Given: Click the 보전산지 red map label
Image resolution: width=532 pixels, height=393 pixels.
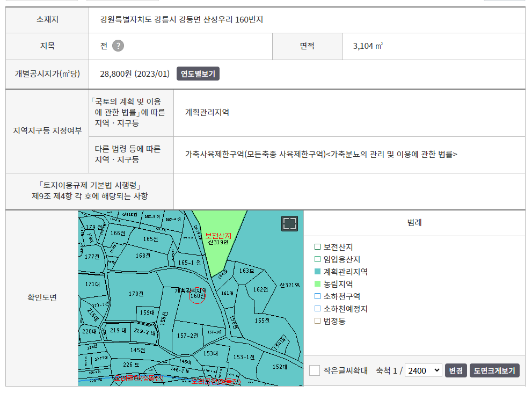Looking at the screenshot, I should click(218, 236).
